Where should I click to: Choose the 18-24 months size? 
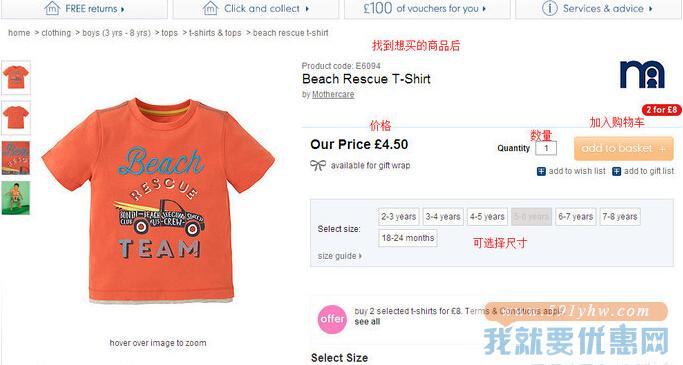408,238
